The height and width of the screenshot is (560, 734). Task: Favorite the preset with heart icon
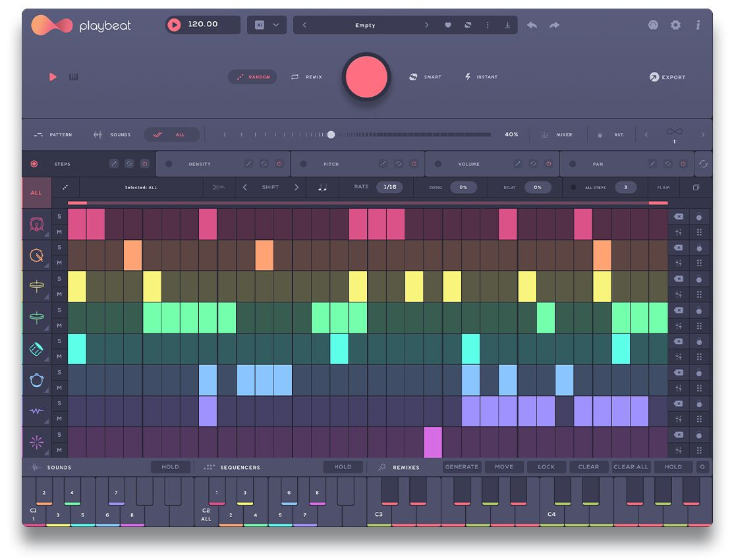coord(448,25)
